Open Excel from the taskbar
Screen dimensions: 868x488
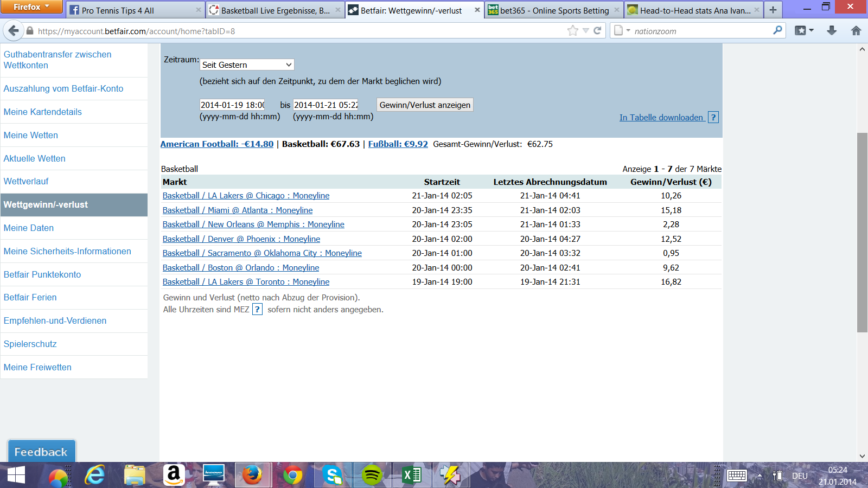point(411,476)
